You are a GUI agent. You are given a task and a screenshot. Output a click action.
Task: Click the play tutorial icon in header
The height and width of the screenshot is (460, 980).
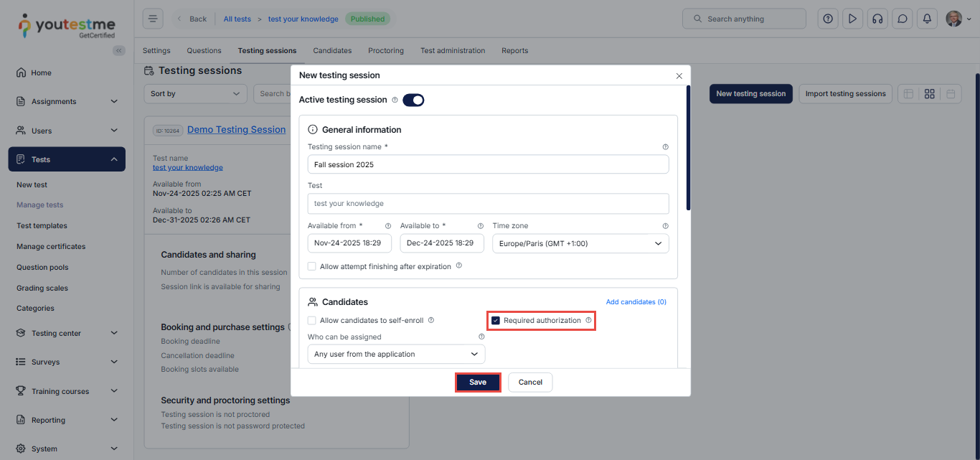[x=852, y=19]
